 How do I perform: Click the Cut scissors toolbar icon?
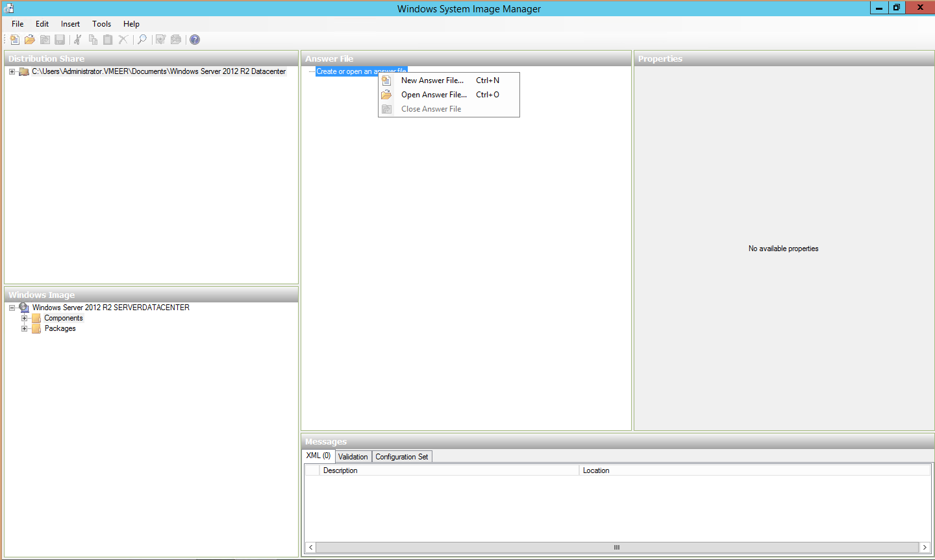tap(77, 40)
